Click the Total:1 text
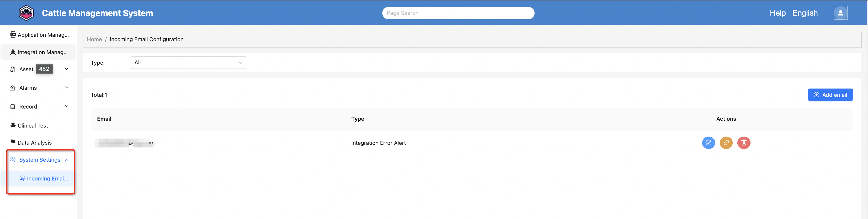 (x=99, y=95)
